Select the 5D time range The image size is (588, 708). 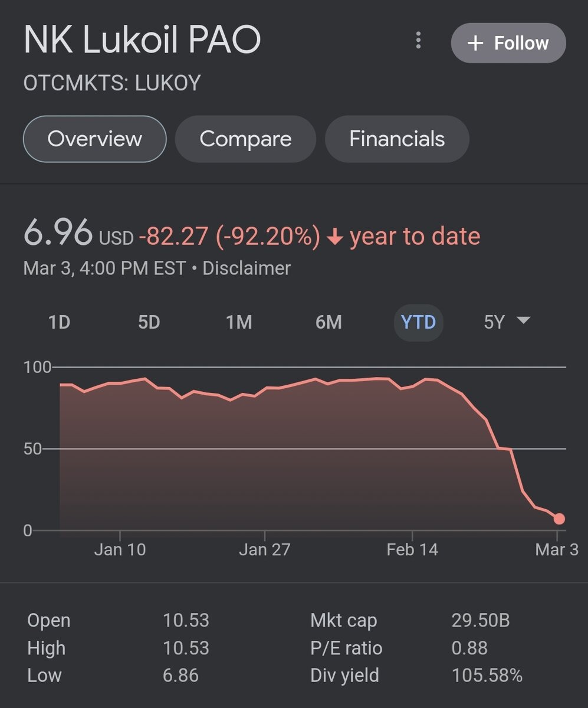149,322
